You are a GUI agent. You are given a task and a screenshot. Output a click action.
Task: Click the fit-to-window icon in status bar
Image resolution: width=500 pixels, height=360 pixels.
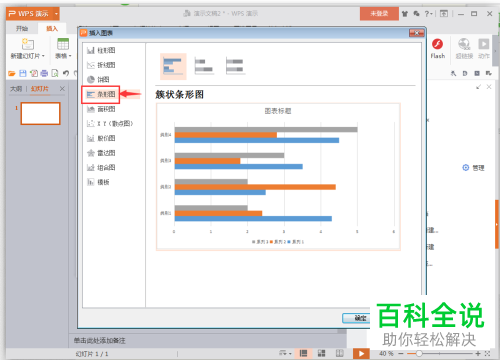[x=488, y=354]
